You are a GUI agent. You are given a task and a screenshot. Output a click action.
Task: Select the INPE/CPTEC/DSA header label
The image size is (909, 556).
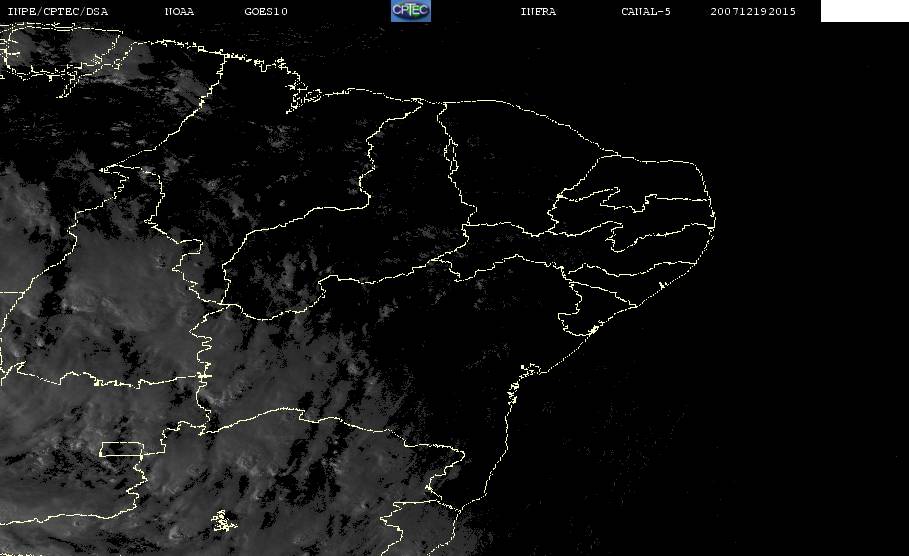[x=58, y=12]
